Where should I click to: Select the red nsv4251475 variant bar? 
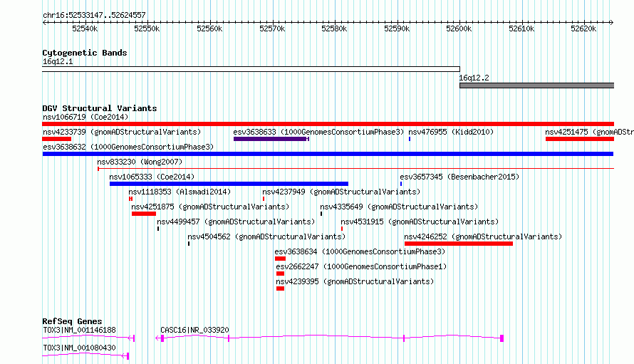[580, 139]
